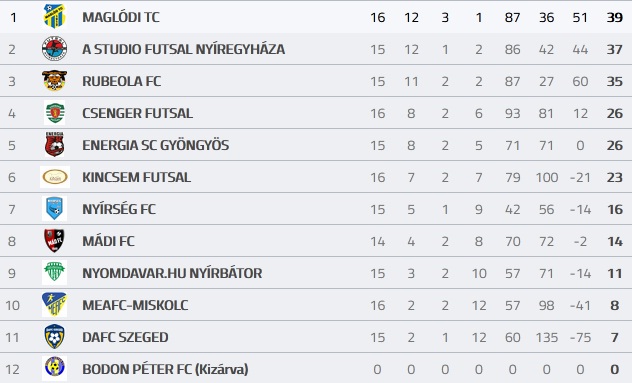The image size is (632, 383).
Task: Select the DAFC Szeged crest
Action: click(54, 336)
